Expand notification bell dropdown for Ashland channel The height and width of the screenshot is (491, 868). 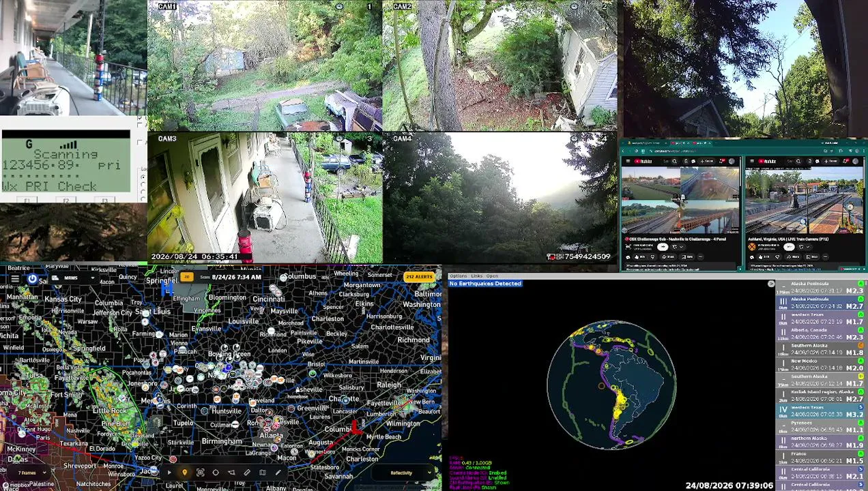point(804,247)
